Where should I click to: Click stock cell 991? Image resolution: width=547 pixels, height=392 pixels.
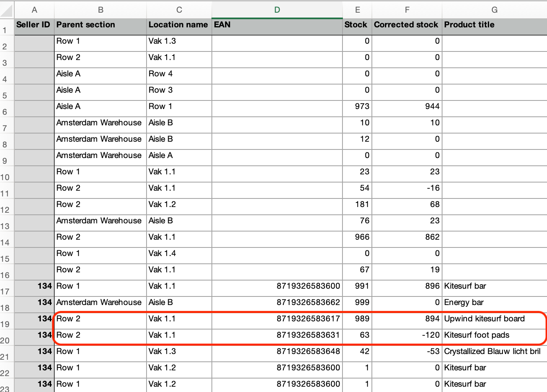[x=357, y=288]
